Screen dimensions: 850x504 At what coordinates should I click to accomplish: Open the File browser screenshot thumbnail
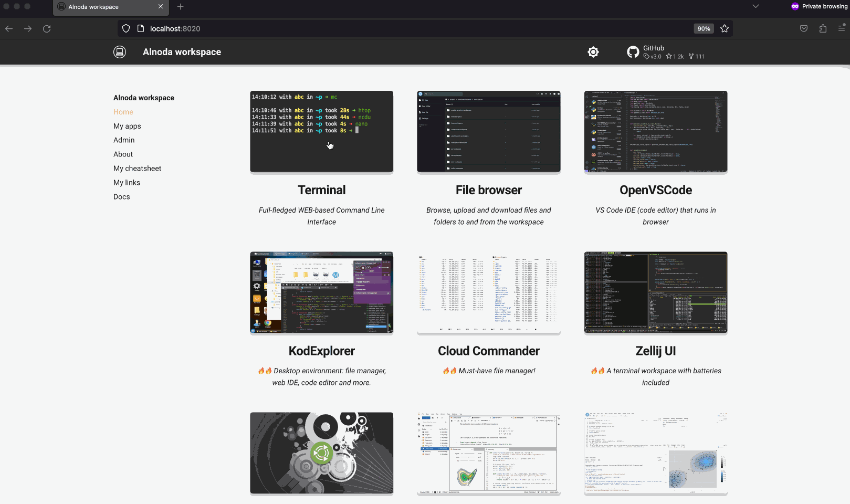489,132
